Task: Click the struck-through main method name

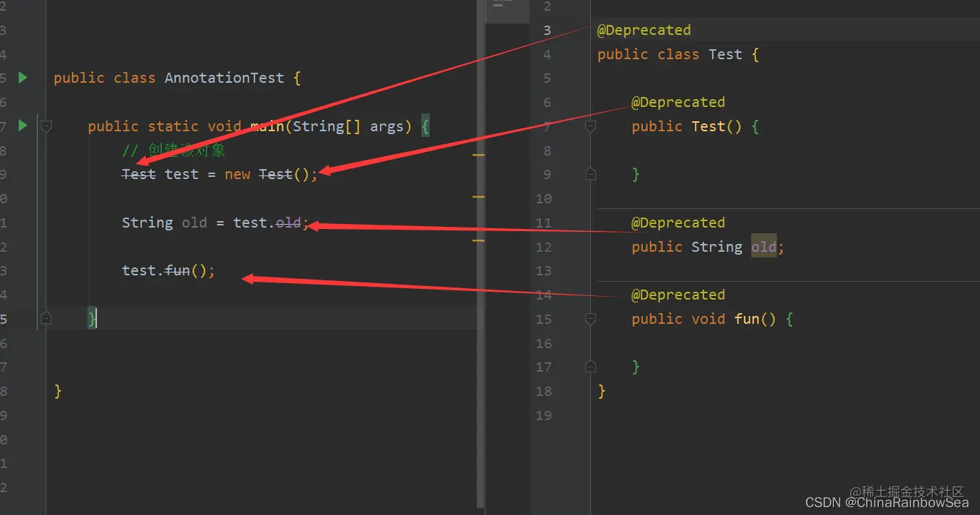Action: tap(267, 126)
